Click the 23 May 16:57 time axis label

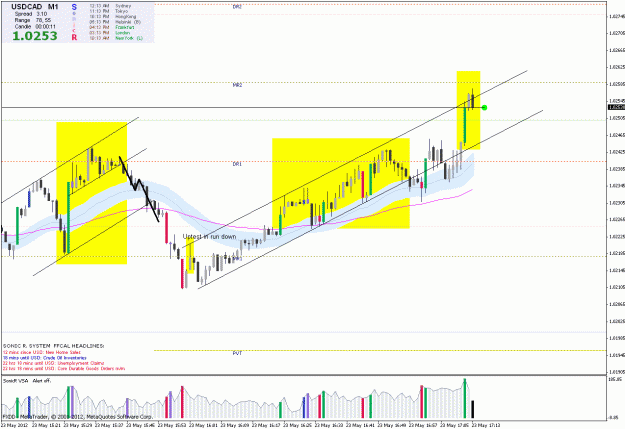(423, 425)
